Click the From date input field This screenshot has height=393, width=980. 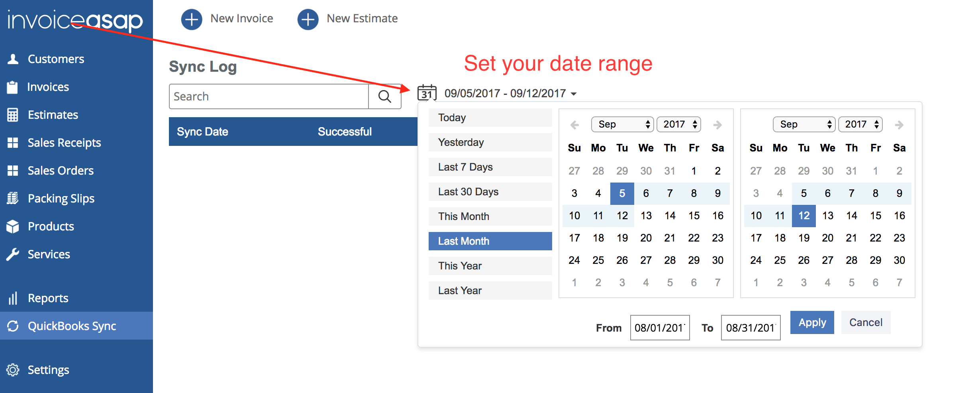click(660, 328)
